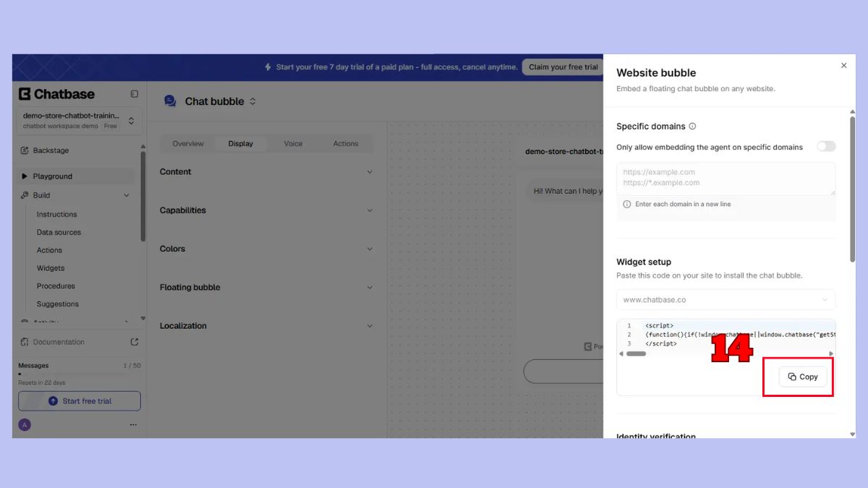Image resolution: width=868 pixels, height=488 pixels.
Task: Click the embed code script box
Action: [x=726, y=335]
